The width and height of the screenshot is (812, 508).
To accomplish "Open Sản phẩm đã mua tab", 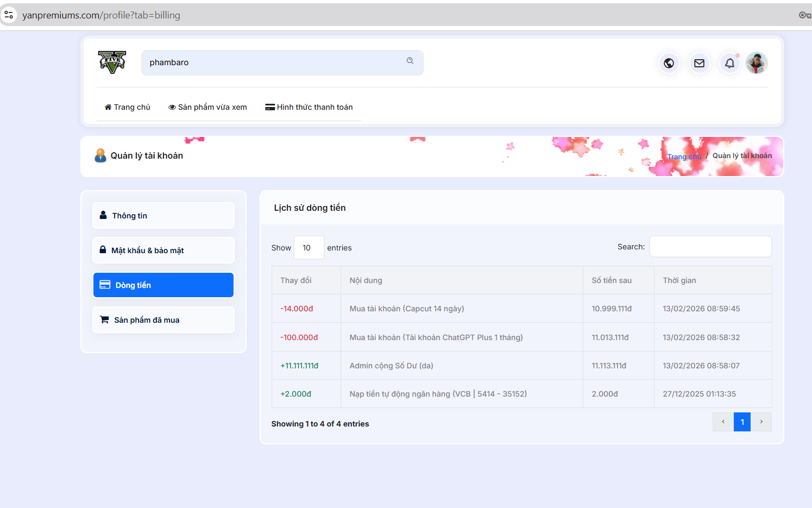I will pos(163,320).
